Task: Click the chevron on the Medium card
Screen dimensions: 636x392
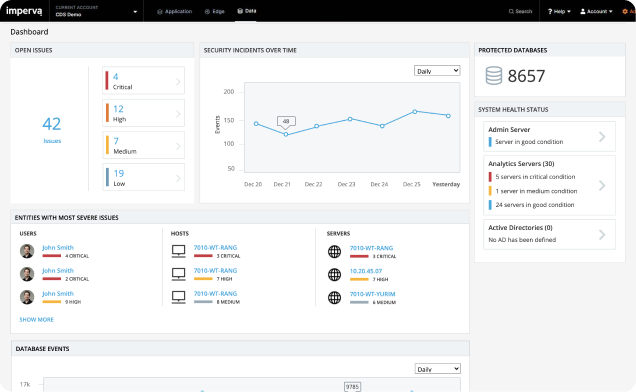Action: (178, 146)
